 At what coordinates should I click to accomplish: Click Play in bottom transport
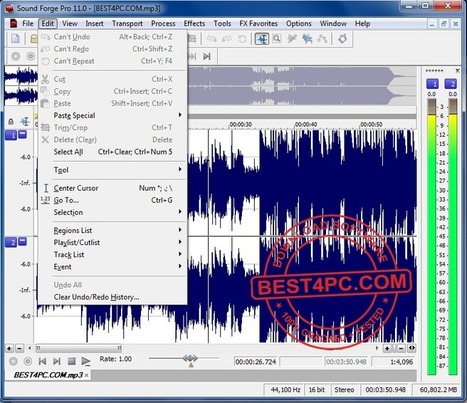tap(86, 361)
